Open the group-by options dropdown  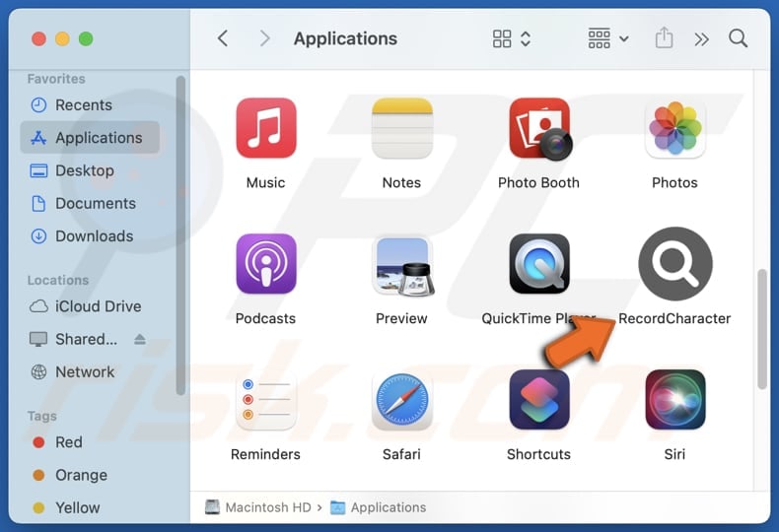[608, 38]
